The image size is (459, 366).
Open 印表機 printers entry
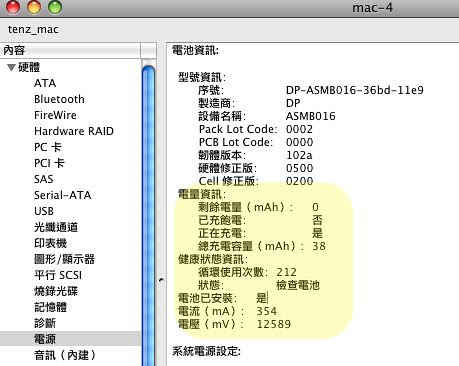[x=50, y=243]
